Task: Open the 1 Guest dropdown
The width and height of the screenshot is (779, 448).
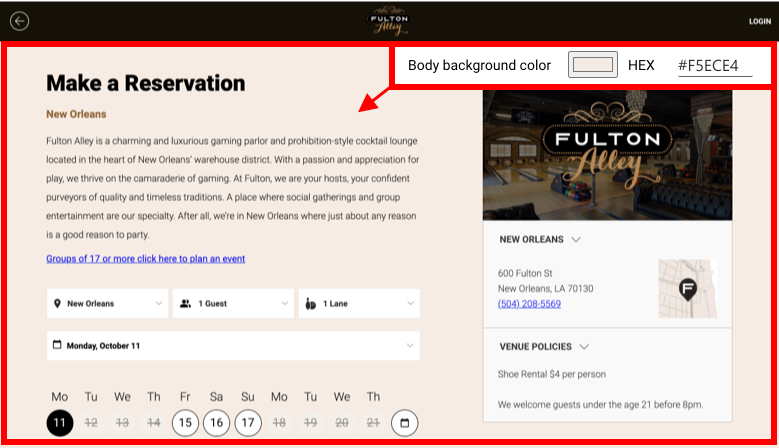Action: [233, 303]
